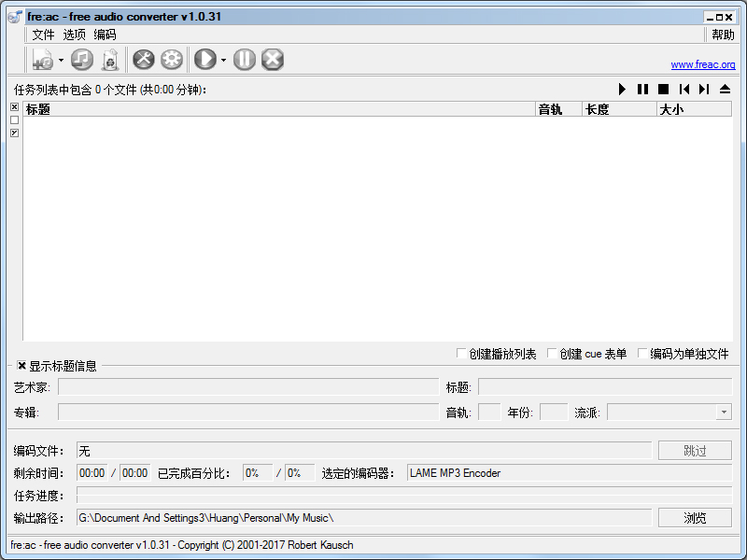The width and height of the screenshot is (747, 560).
Task: Open Audio CD contents via toolbar icon
Action: click(x=82, y=59)
